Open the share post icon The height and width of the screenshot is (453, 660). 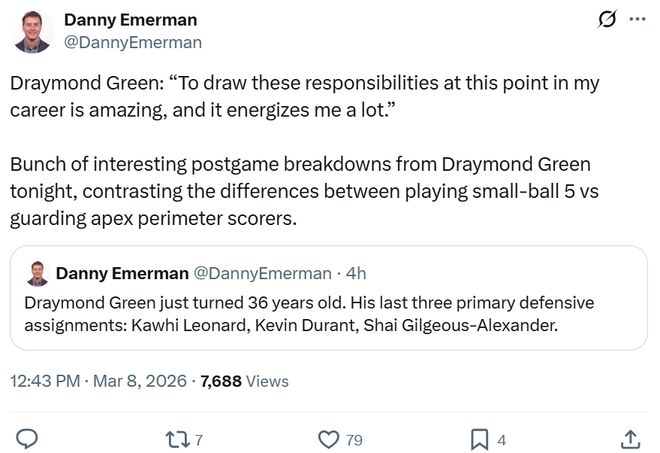click(630, 439)
